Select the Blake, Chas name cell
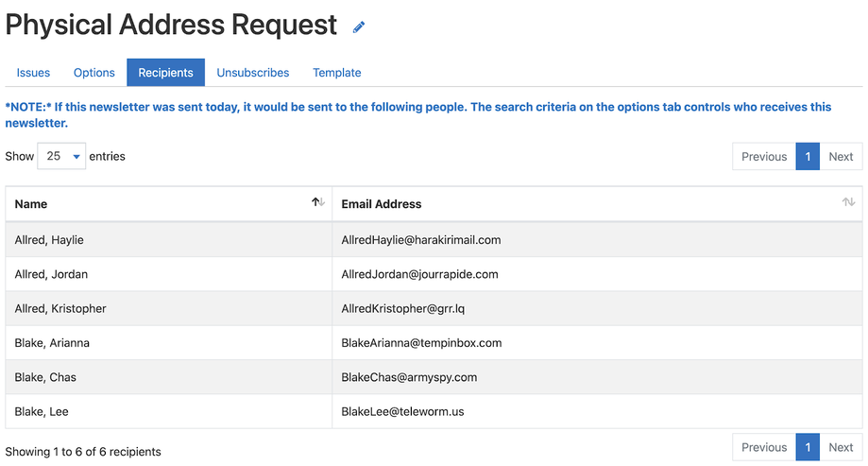The width and height of the screenshot is (868, 466). point(169,377)
